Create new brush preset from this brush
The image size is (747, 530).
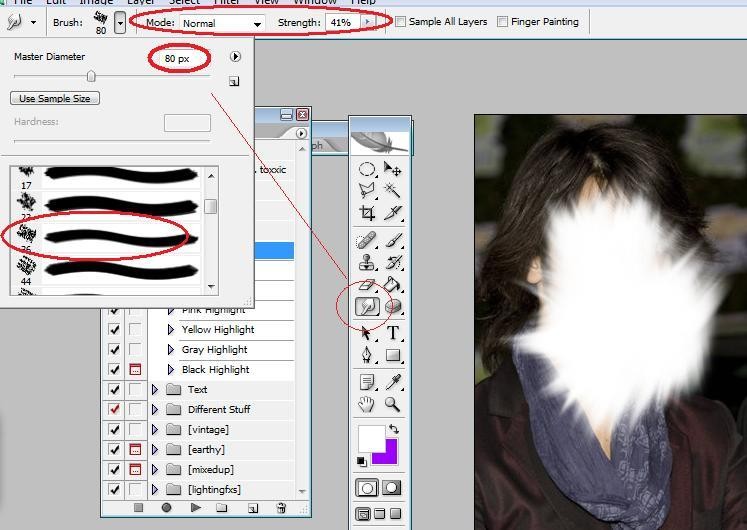(x=234, y=82)
